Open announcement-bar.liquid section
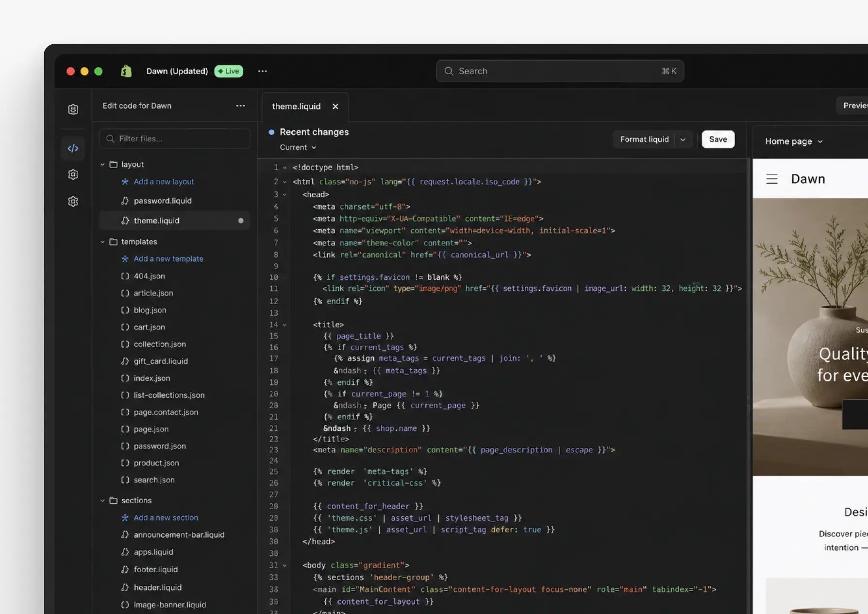 (x=179, y=535)
